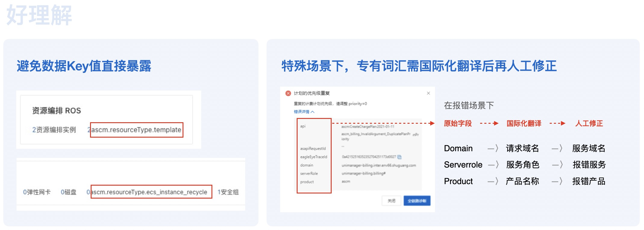Open the 2资源编排实例 link

pyautogui.click(x=54, y=130)
